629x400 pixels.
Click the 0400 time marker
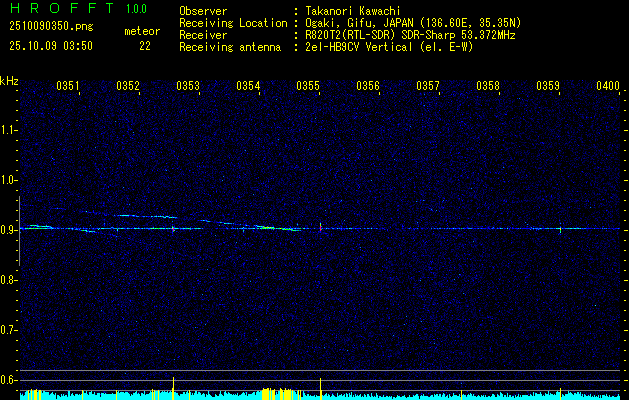coord(608,86)
